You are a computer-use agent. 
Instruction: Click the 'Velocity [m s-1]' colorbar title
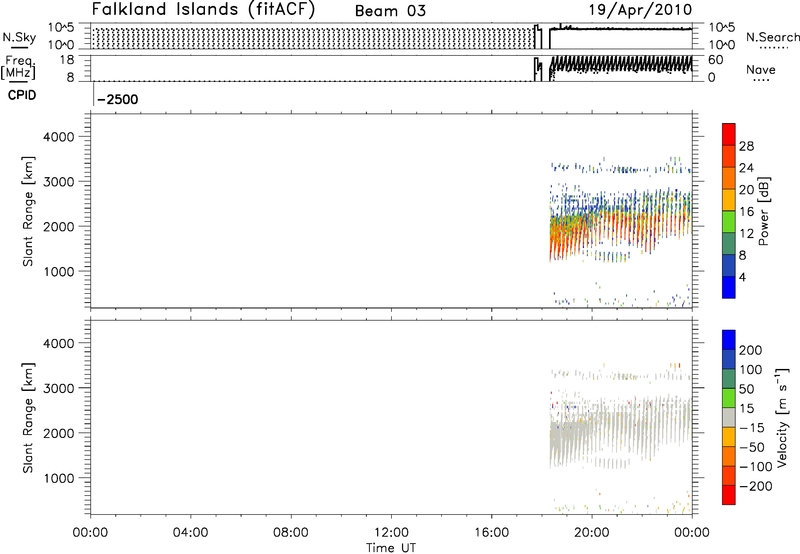tap(782, 417)
